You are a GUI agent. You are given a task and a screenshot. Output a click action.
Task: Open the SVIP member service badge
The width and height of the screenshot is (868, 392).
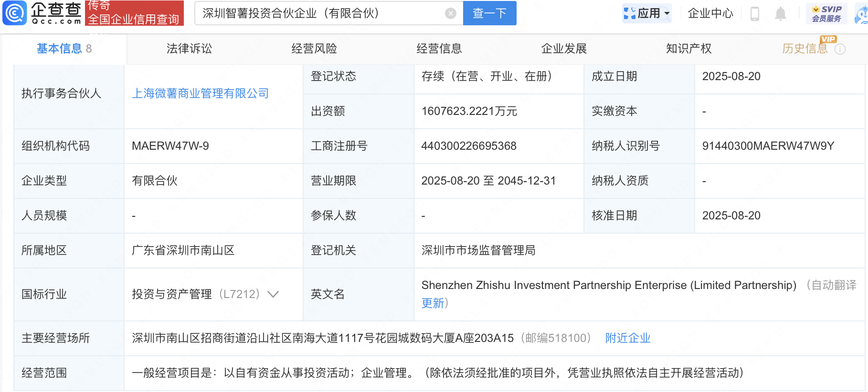pos(826,13)
